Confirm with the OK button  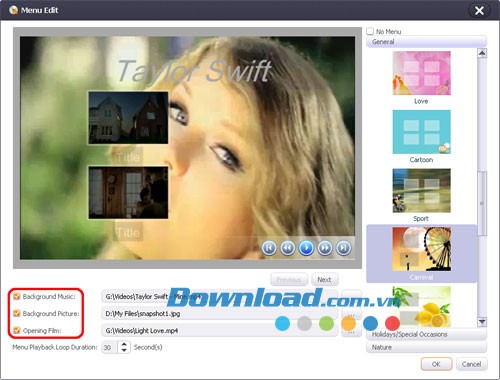pos(436,364)
